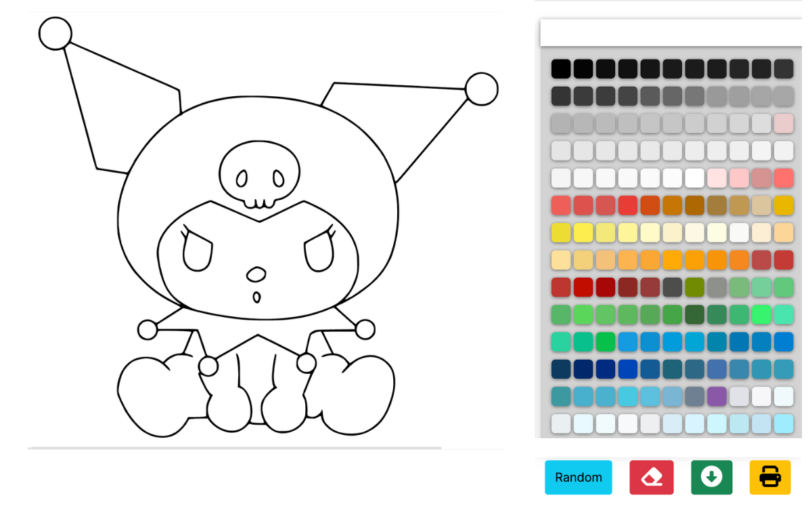Pick the purple color swatch

717,396
